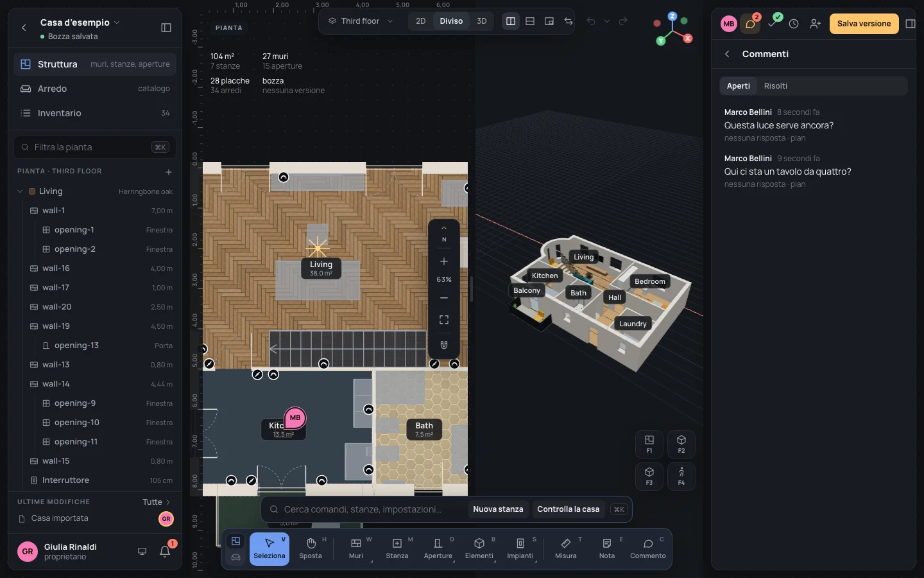Viewport: 924px width, 578px height.
Task: Collapse the Living room tree node
Action: [20, 191]
